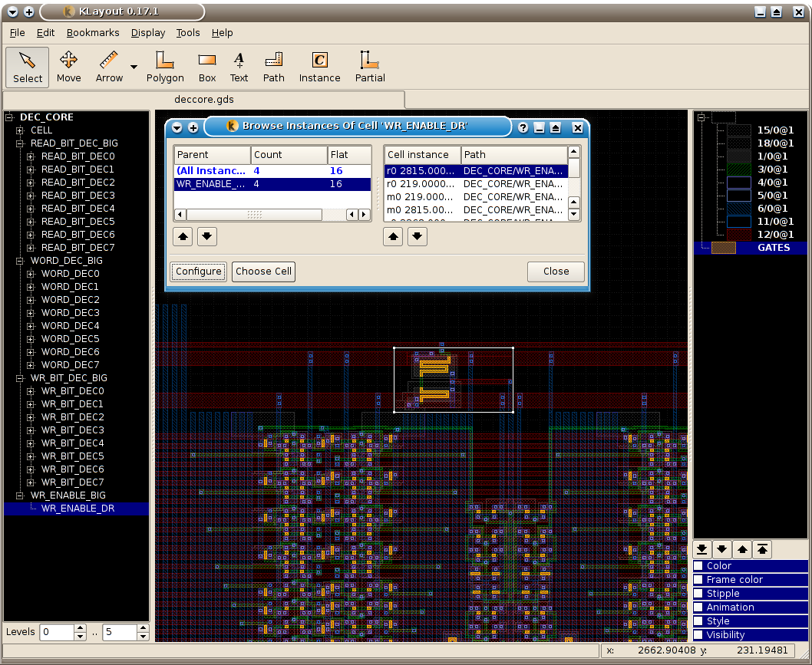Expand the READ_BIT_DEC0 tree node
Image resolution: width=812 pixels, height=665 pixels.
31,156
